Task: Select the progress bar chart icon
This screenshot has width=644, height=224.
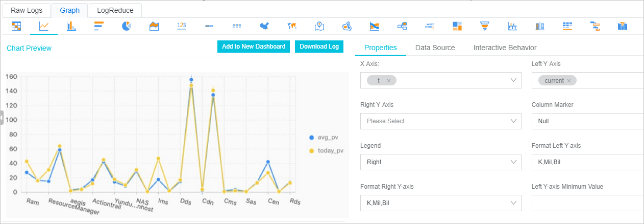Action: click(x=209, y=26)
